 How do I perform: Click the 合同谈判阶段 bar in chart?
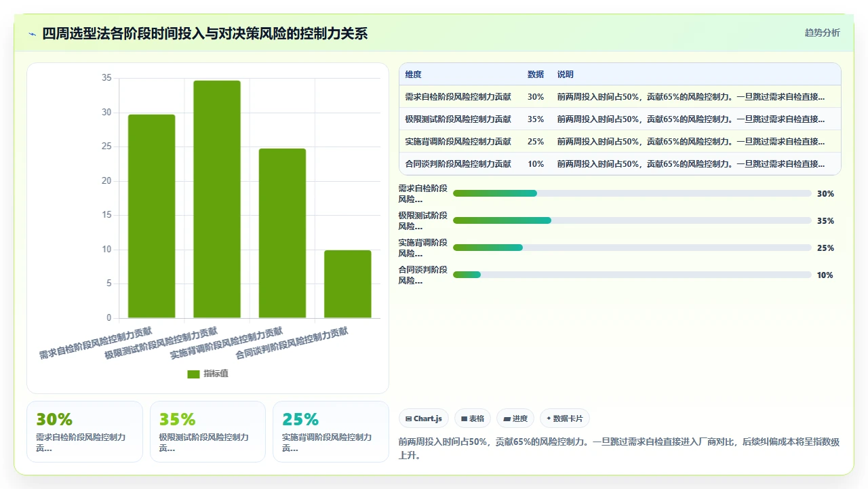[348, 284]
